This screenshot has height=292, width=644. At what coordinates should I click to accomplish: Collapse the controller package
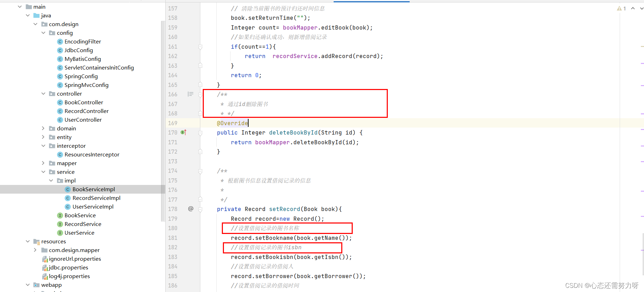(x=43, y=94)
